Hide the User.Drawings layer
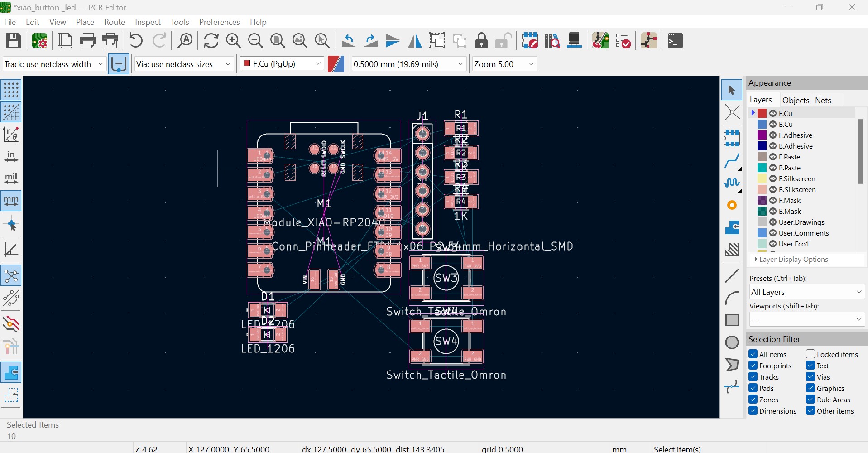Viewport: 868px width, 453px height. coord(773,222)
